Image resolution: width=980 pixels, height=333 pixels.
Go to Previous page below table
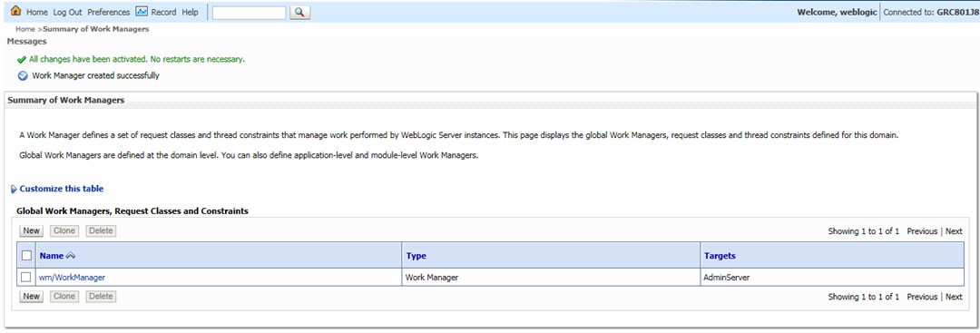pyautogui.click(x=922, y=297)
